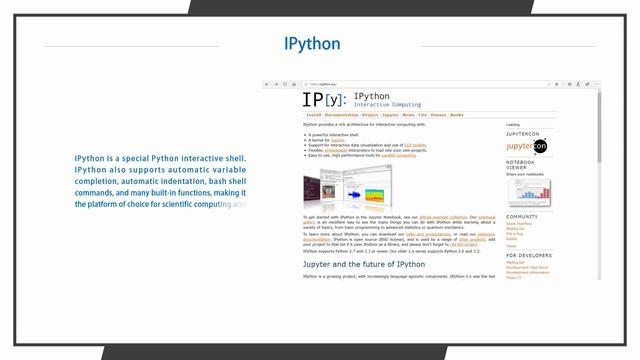Open the Donate nav item

[x=438, y=115]
